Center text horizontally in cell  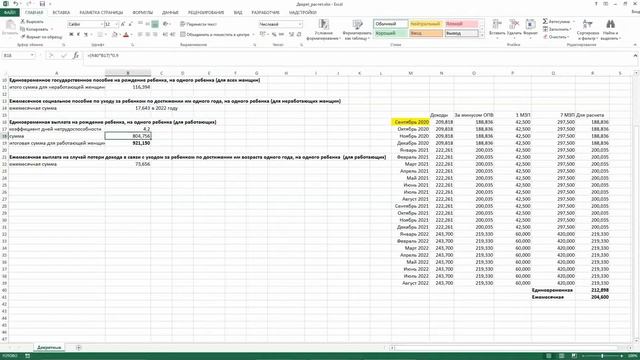(x=147, y=35)
